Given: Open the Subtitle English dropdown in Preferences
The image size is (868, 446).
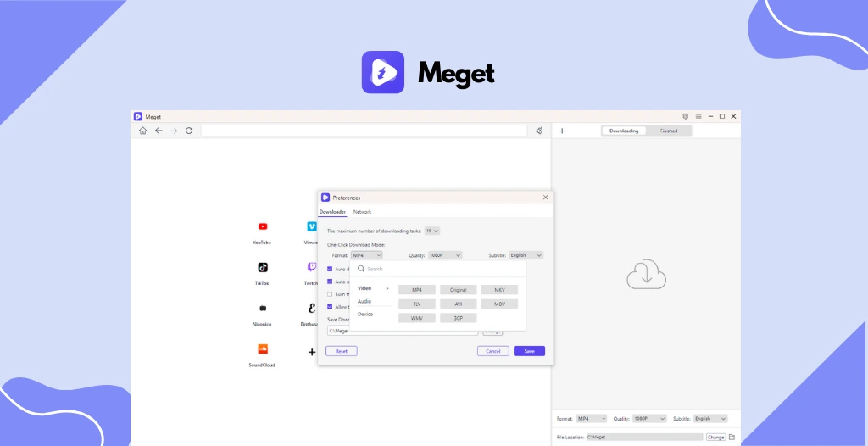Looking at the screenshot, I should click(x=526, y=255).
